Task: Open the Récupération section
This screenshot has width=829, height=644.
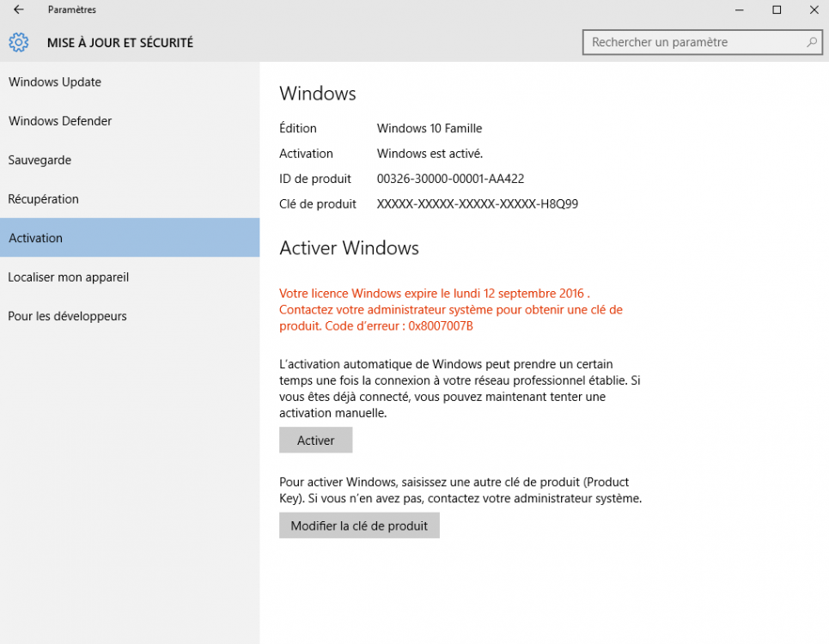Action: (x=43, y=198)
